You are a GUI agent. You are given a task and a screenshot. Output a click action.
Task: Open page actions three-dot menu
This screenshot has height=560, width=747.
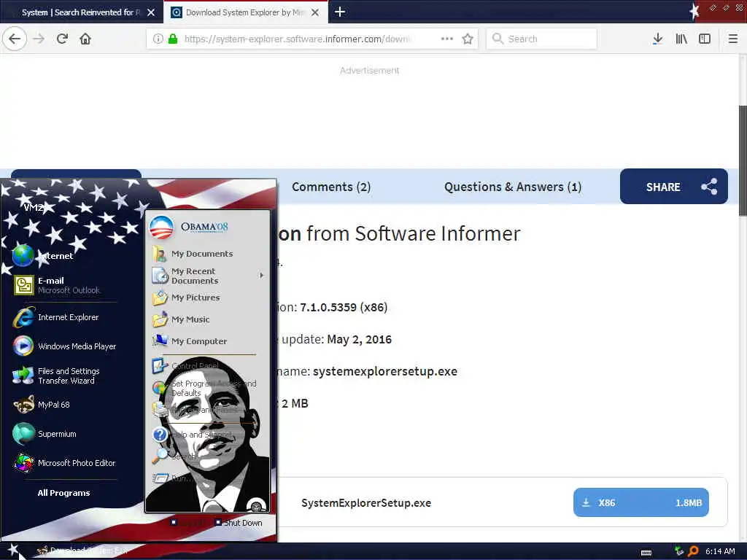tap(447, 39)
